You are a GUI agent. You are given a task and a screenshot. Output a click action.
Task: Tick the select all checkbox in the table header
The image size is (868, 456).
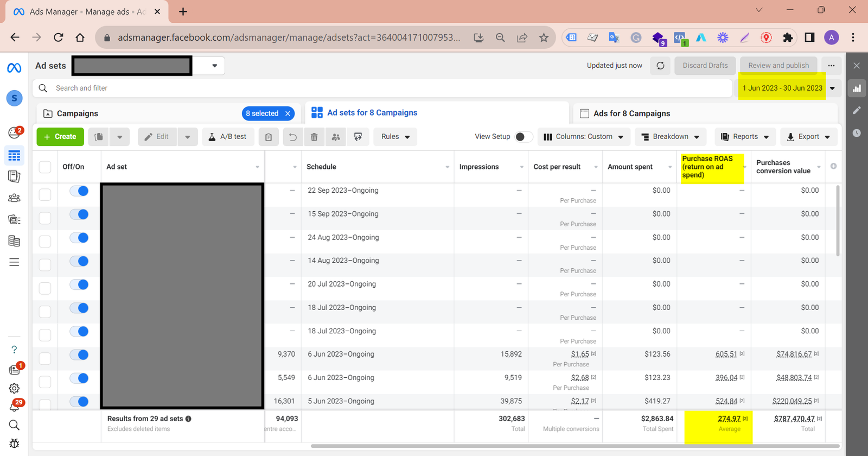pyautogui.click(x=45, y=167)
